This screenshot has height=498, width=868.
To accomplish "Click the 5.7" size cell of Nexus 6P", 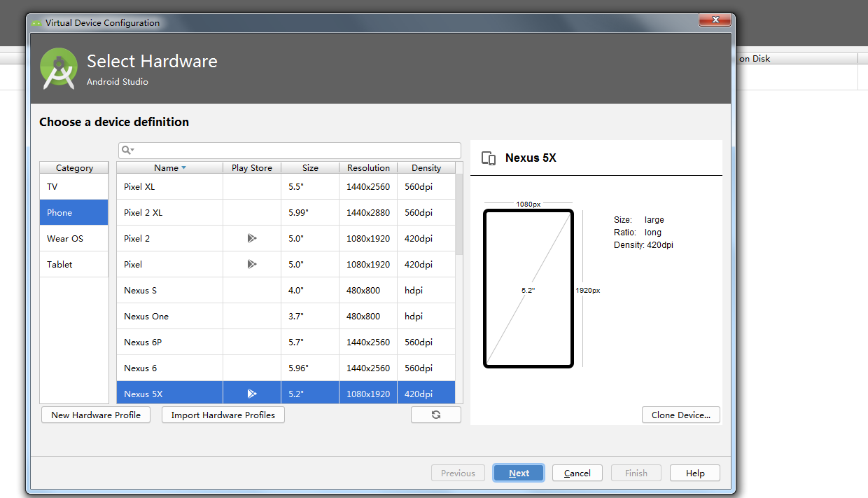I will (x=310, y=342).
